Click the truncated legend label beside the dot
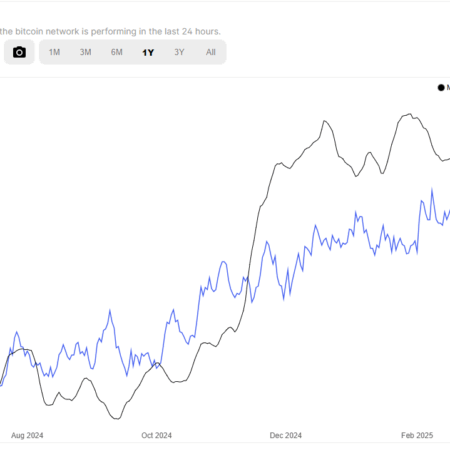The image size is (450, 450). (x=448, y=88)
